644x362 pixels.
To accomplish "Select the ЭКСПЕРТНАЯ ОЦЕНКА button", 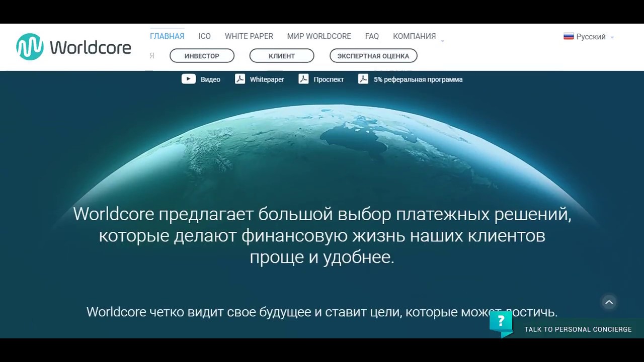I will 373,56.
